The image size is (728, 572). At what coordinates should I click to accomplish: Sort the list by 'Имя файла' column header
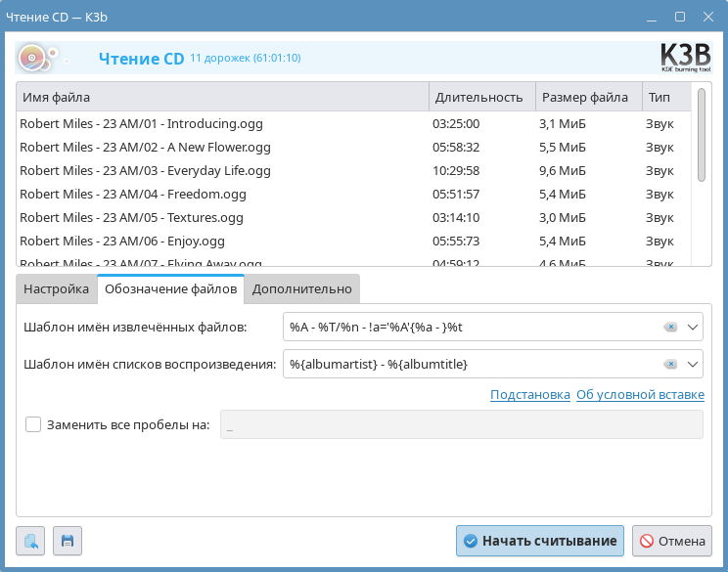pos(222,97)
